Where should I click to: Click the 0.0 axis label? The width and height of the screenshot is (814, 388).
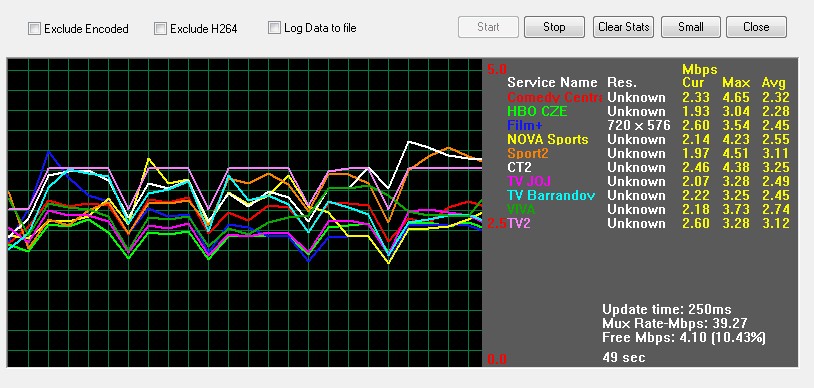tap(497, 359)
